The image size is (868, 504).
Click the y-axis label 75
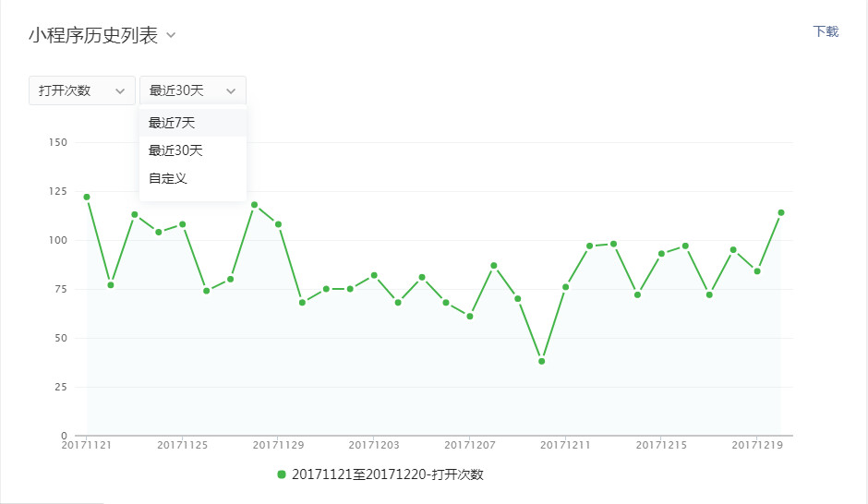click(x=61, y=289)
